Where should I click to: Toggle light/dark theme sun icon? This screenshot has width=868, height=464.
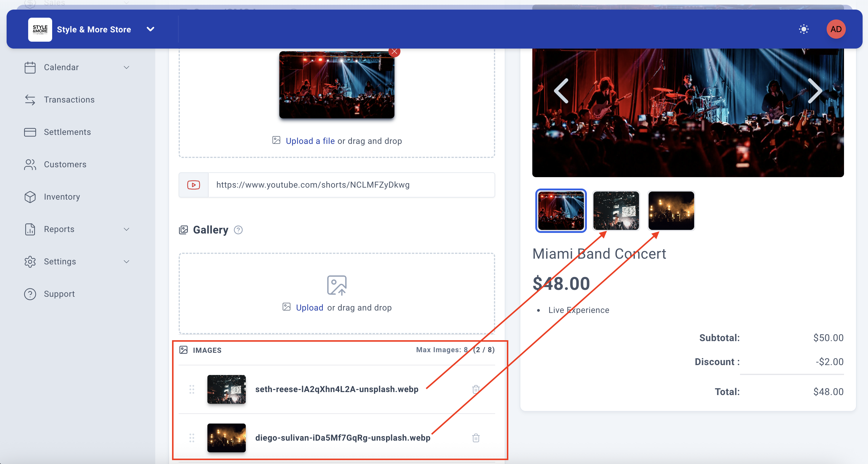click(x=804, y=29)
